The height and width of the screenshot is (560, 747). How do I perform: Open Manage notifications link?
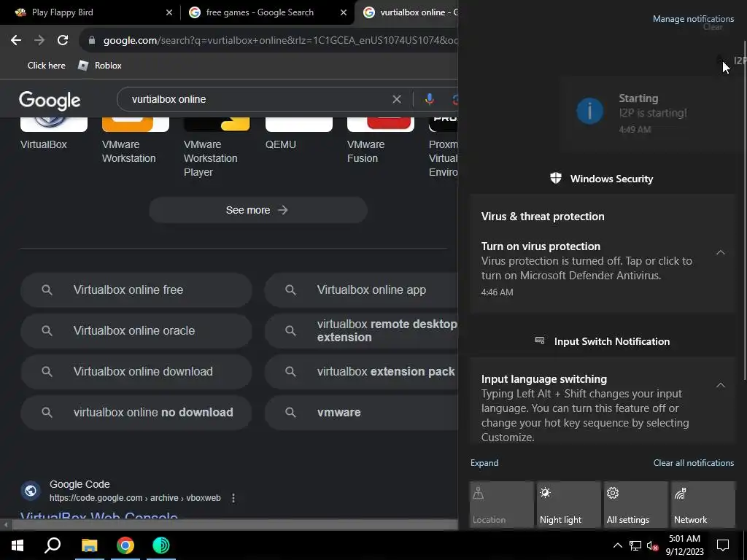(693, 18)
